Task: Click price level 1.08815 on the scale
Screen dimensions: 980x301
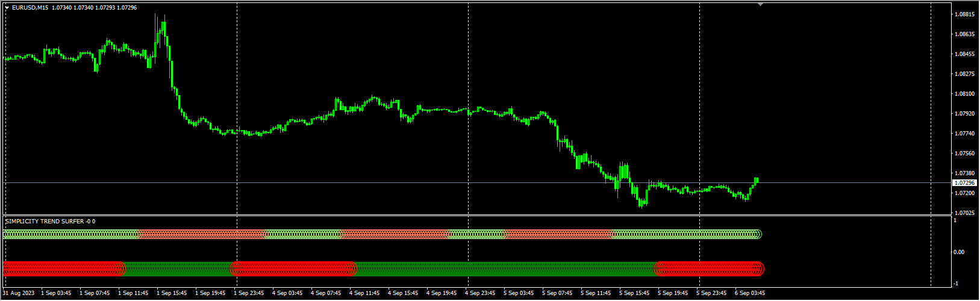Action: 966,14
